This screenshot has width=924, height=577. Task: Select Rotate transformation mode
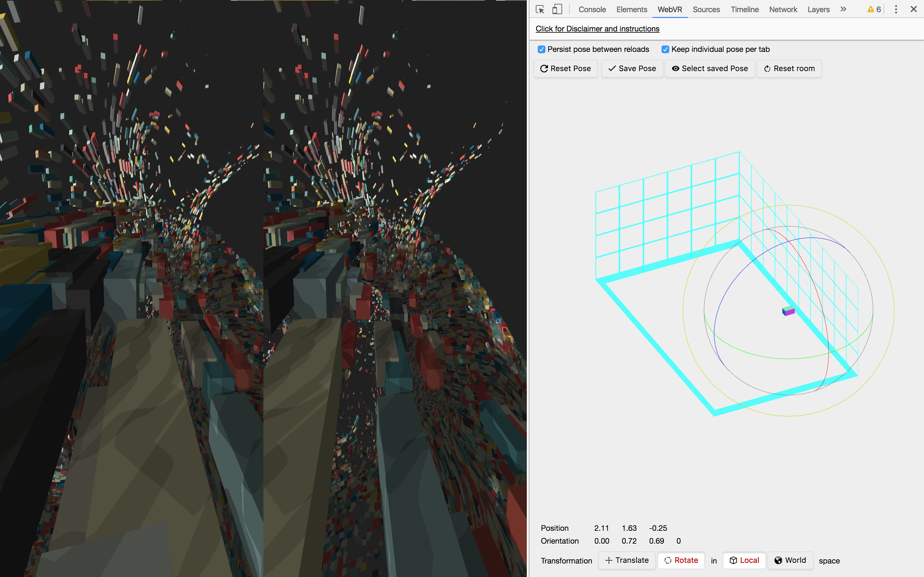[681, 560]
